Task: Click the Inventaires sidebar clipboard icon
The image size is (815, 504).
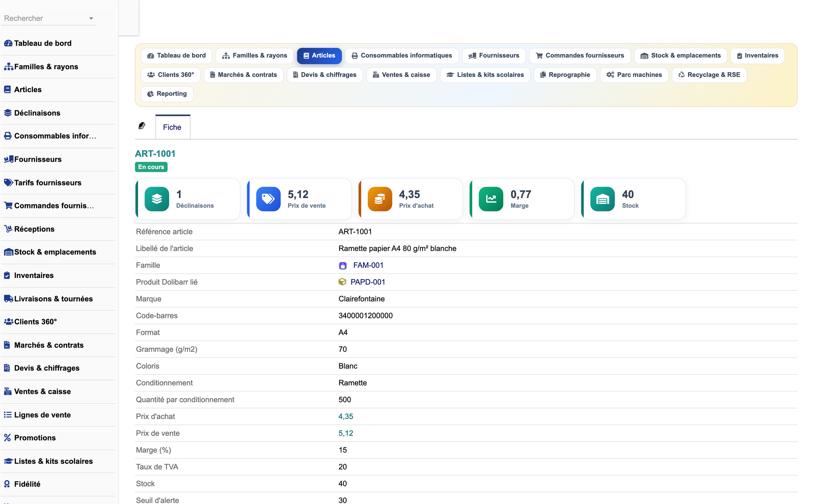Action: [7, 275]
